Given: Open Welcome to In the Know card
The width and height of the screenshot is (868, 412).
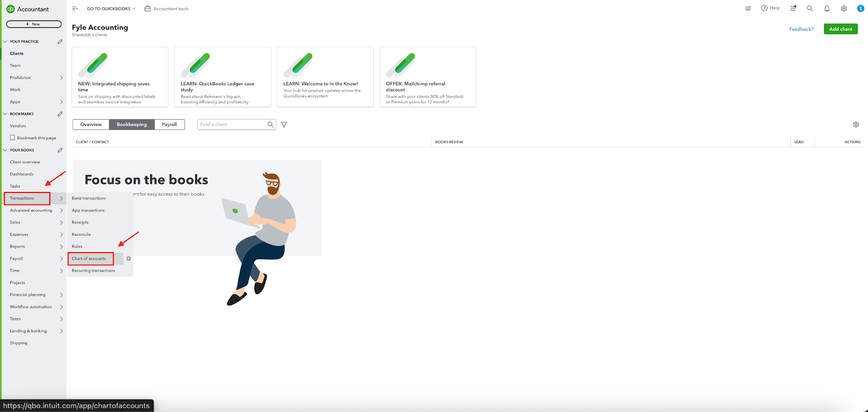Looking at the screenshot, I should coord(325,77).
